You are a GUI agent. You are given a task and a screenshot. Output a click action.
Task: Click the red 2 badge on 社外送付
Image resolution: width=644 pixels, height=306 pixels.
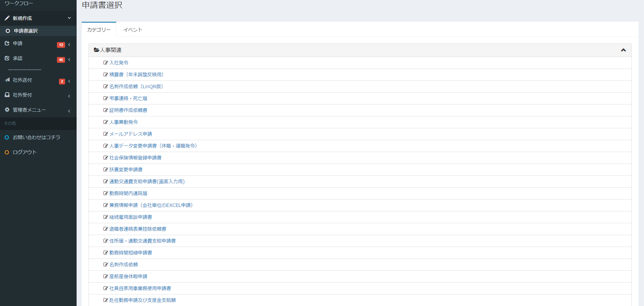[x=62, y=81]
